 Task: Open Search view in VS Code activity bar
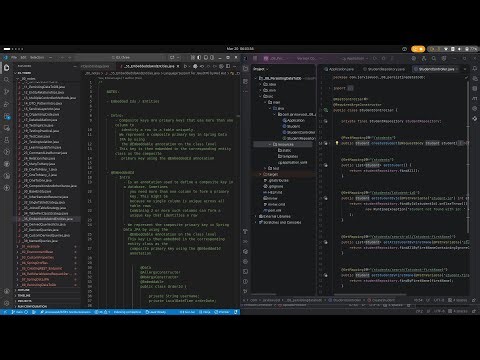pyautogui.click(x=6, y=80)
